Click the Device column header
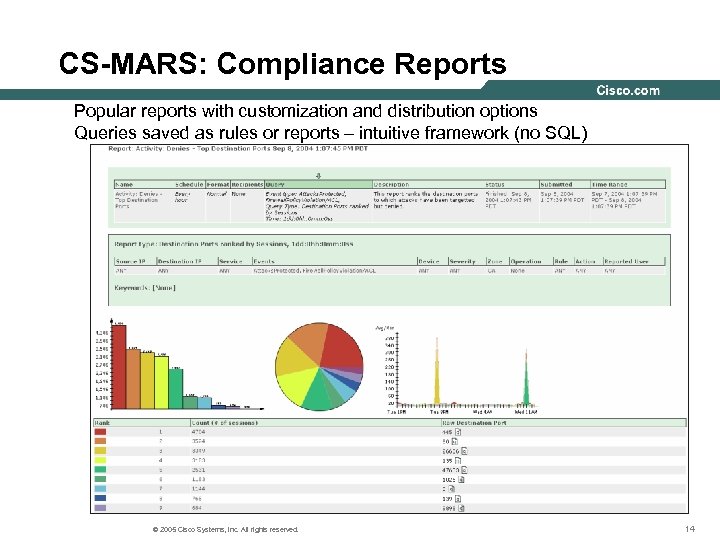Screen dimensions: 720x540 click(x=432, y=261)
